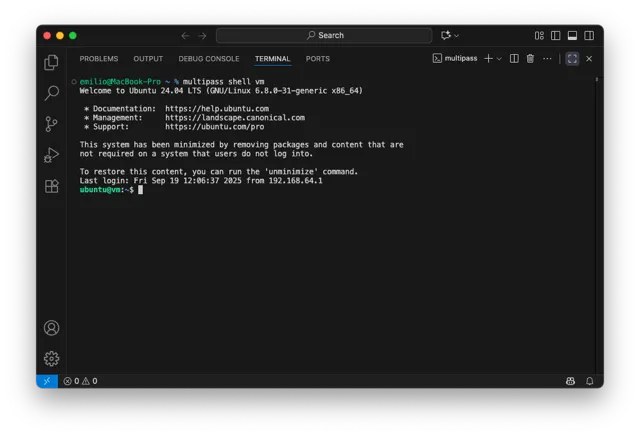Image resolution: width=640 pixels, height=436 pixels.
Task: Switch to the DEBUG CONSOLE tab
Action: tap(209, 59)
